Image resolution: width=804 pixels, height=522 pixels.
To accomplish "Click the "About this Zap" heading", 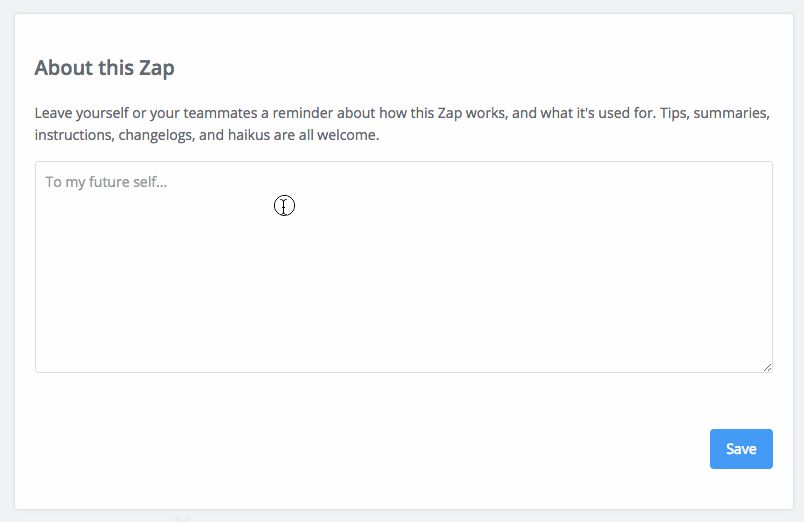I will [104, 68].
